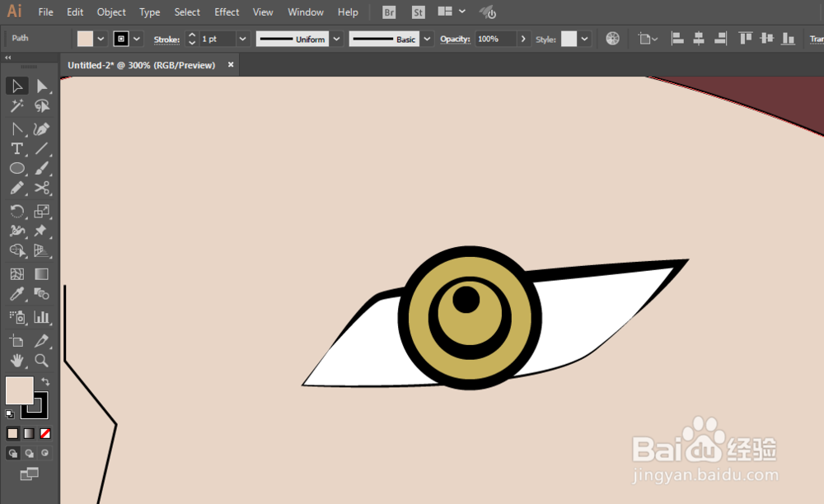Choose the Puppet Warp pin tool
The height and width of the screenshot is (504, 824).
pyautogui.click(x=41, y=231)
